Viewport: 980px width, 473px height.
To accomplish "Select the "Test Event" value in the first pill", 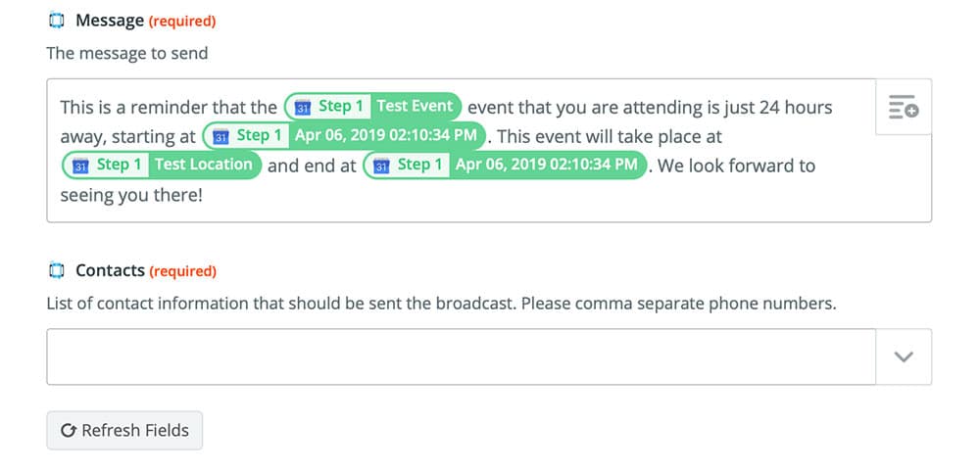I will tap(415, 107).
